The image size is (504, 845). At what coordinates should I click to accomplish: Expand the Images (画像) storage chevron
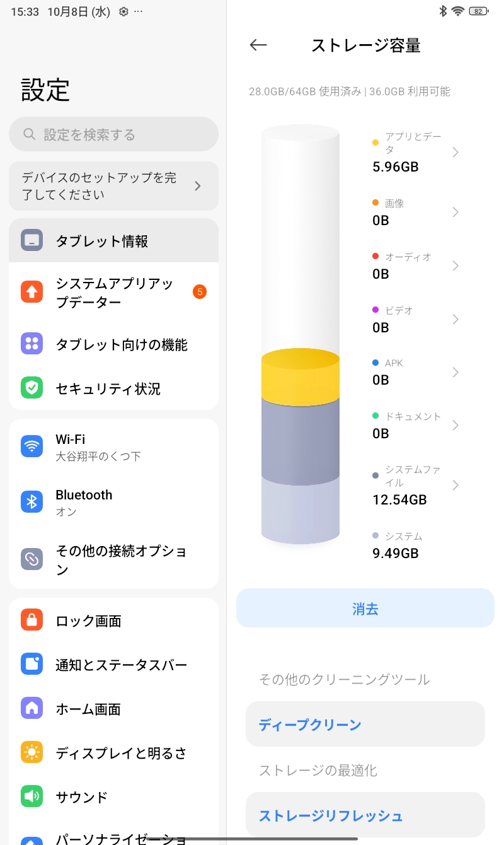[x=455, y=212]
